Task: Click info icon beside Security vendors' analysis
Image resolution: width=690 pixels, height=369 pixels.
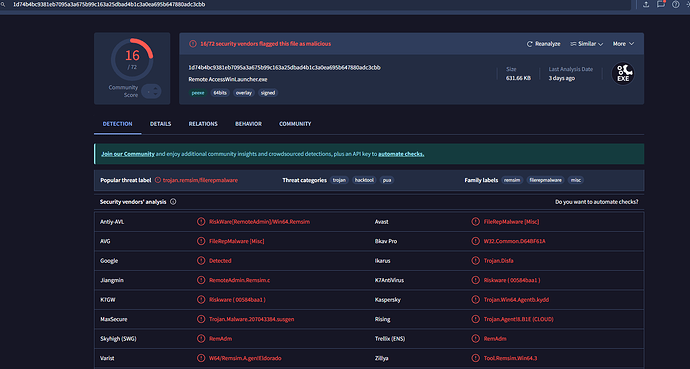Action: (173, 202)
